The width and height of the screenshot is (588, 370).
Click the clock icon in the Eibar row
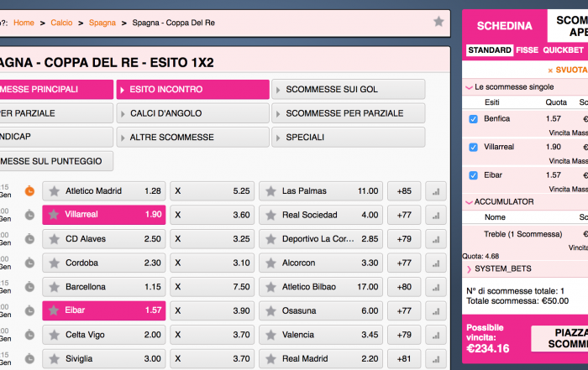click(29, 310)
